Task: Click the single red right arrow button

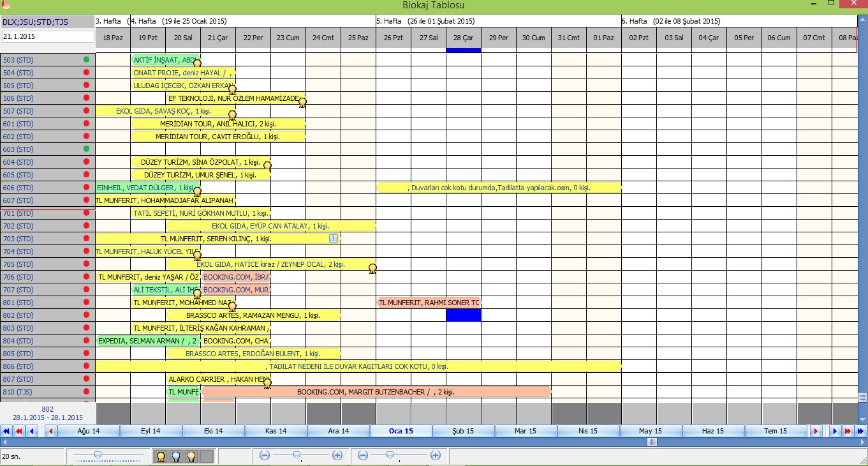Action: pyautogui.click(x=816, y=432)
